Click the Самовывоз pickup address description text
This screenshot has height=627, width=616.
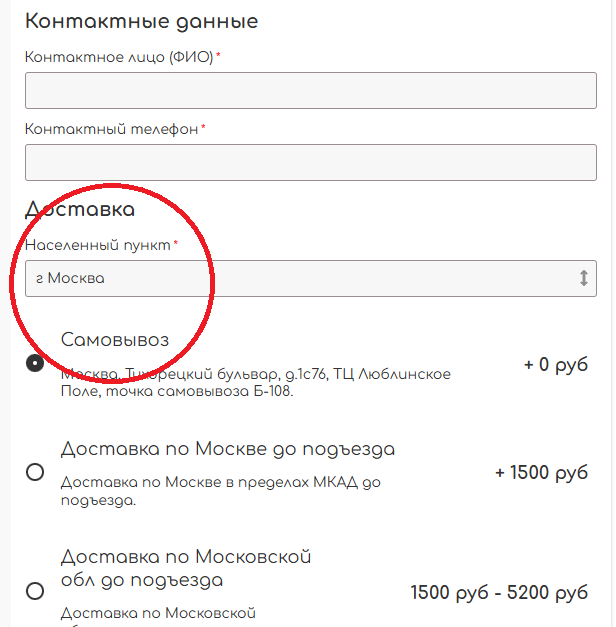[255, 383]
